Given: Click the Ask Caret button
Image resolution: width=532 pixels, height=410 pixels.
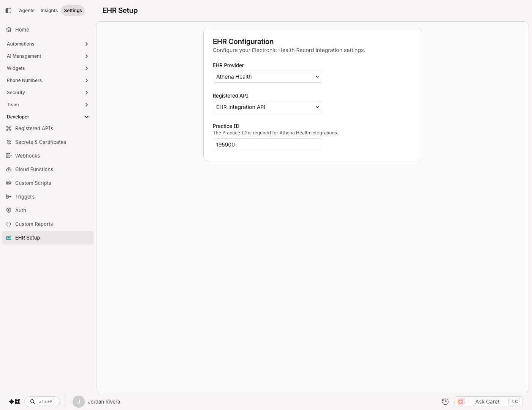Looking at the screenshot, I should [489, 402].
